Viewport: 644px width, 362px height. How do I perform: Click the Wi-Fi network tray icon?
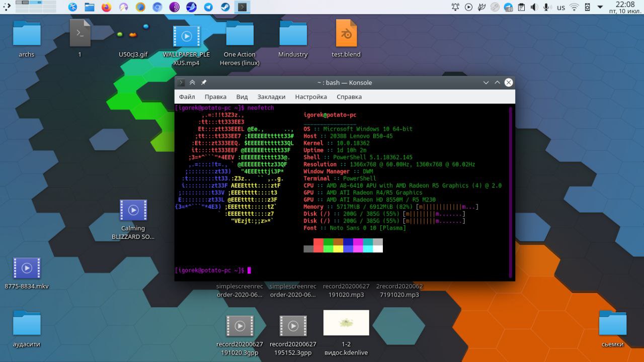tap(574, 7)
